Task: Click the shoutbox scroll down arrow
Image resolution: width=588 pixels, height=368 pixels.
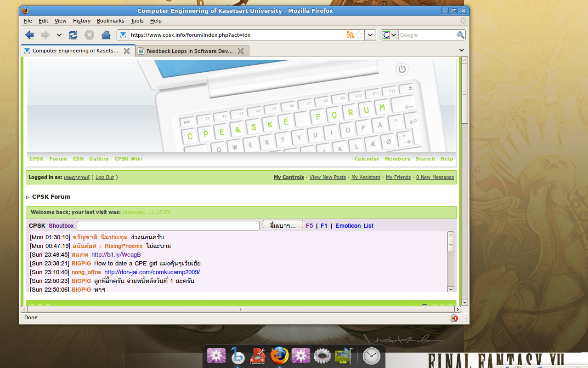Action: (x=451, y=289)
